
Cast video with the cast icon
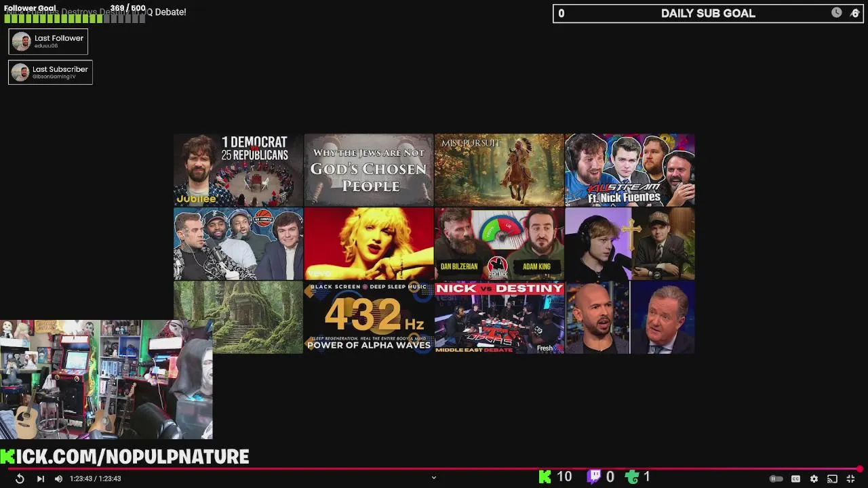(x=832, y=479)
